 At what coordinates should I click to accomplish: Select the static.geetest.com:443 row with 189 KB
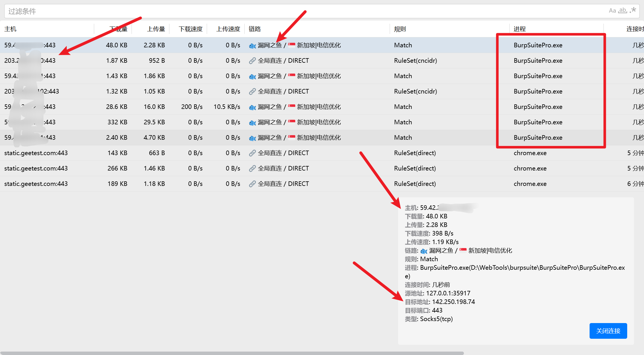click(322, 184)
